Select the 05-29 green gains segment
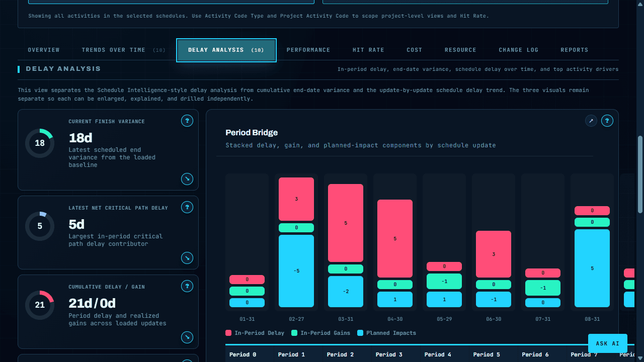Screen dimensions: 644x362 [444, 282]
